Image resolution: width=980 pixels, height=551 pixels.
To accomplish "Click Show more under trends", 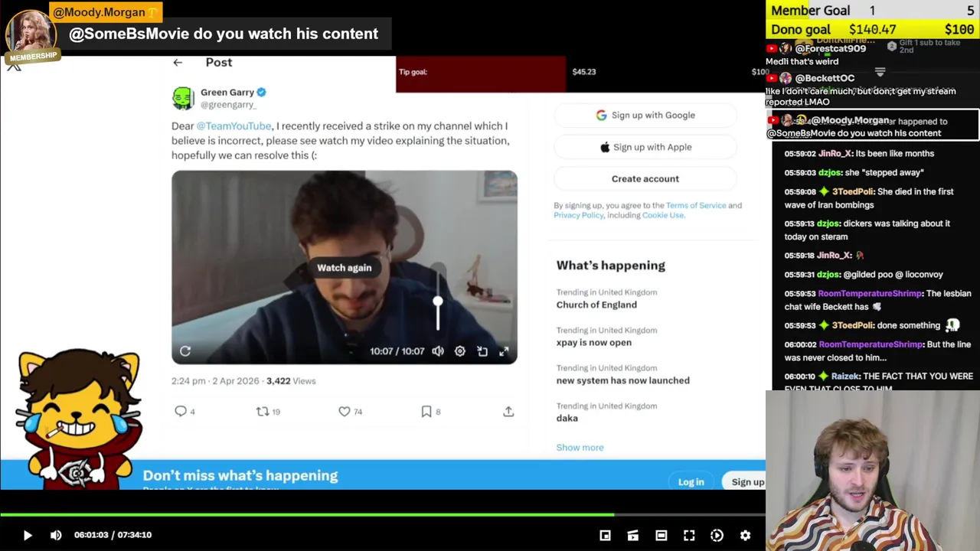I will 580,448.
